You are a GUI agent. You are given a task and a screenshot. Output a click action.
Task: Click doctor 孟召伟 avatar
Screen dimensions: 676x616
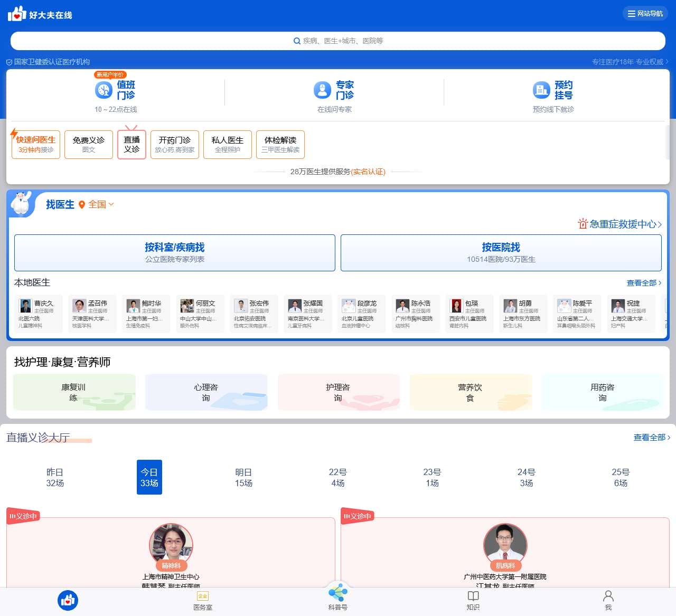(79, 306)
